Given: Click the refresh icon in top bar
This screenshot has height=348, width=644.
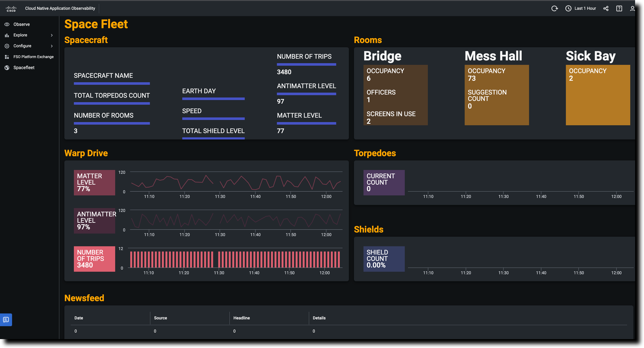Looking at the screenshot, I should (554, 8).
